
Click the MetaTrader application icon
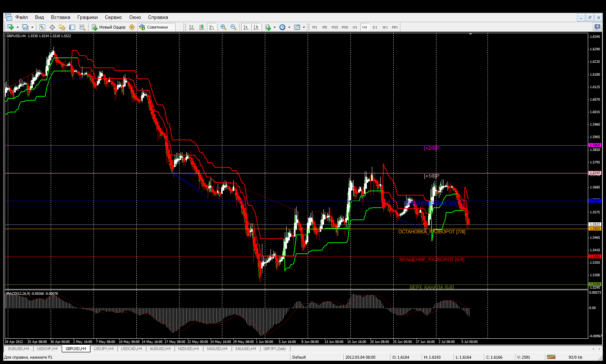pyautogui.click(x=8, y=17)
